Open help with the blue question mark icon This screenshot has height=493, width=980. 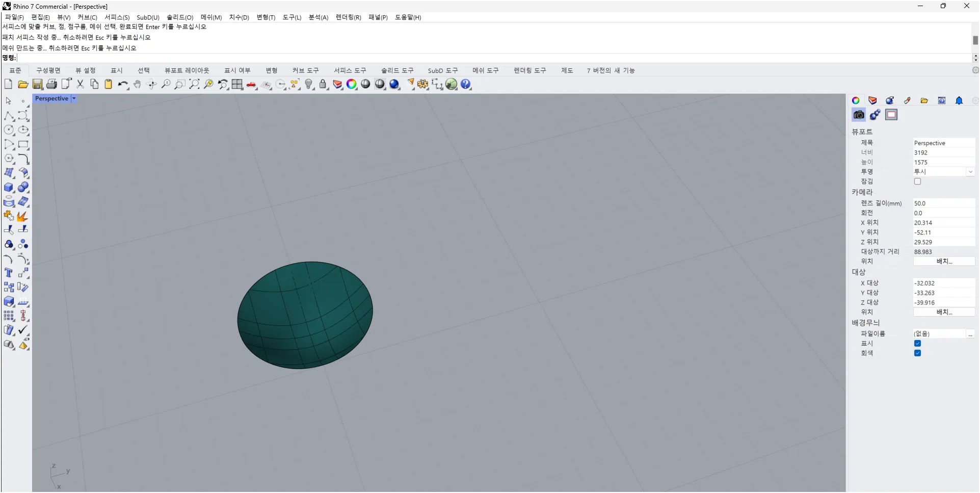(466, 84)
